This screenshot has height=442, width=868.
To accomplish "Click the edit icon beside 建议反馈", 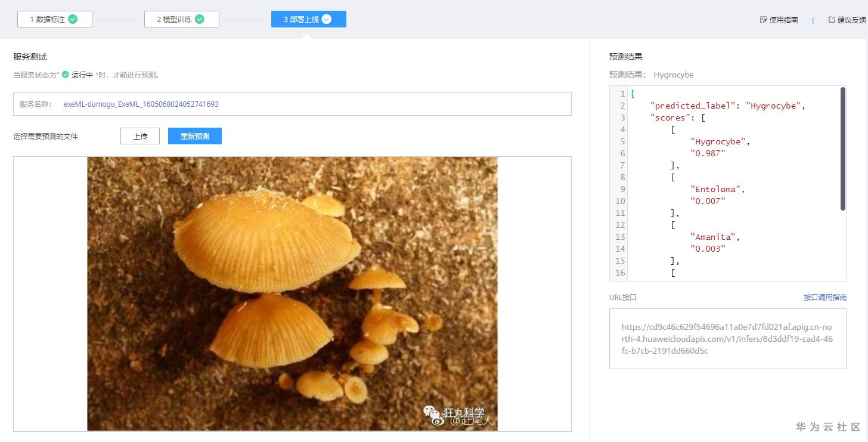I will click(x=832, y=19).
